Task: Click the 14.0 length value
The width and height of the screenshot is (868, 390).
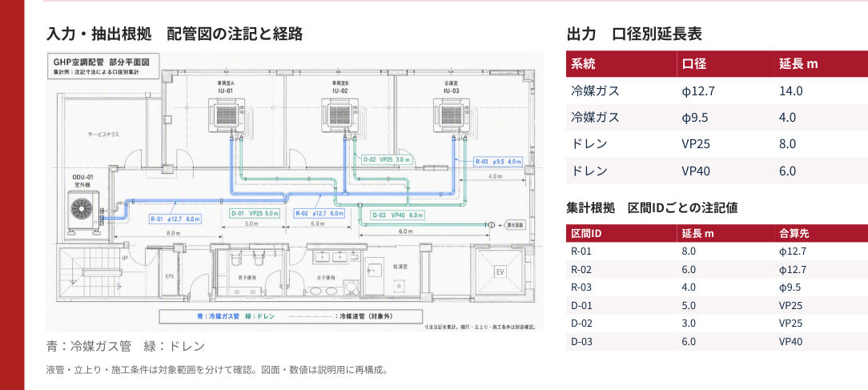Action: click(x=790, y=90)
